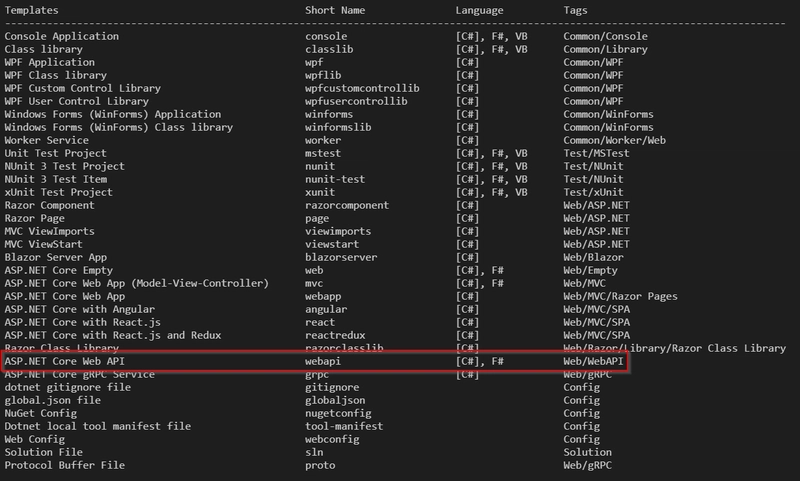Click 'Test/xUnit' tag text

coord(593,192)
